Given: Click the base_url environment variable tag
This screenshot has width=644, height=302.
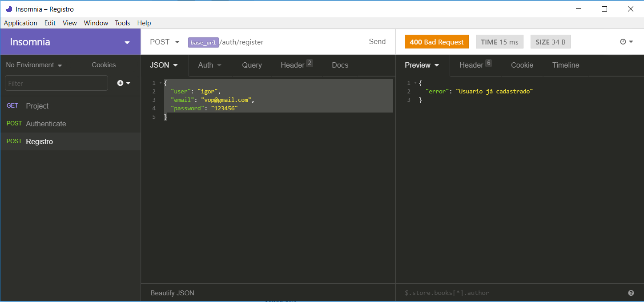Looking at the screenshot, I should click(203, 42).
